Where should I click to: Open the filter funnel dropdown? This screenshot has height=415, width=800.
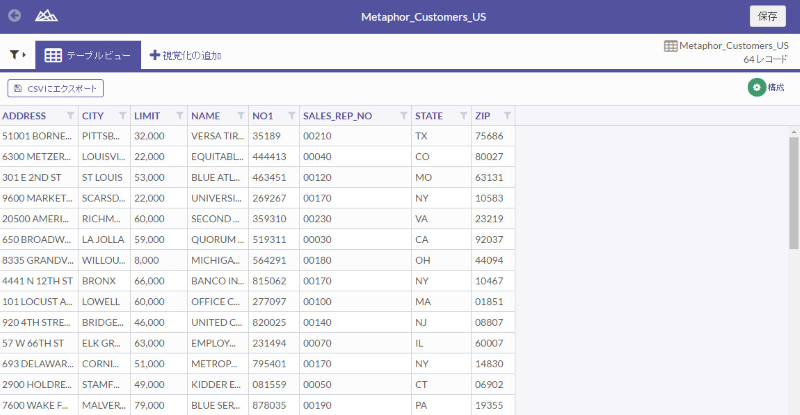point(17,55)
